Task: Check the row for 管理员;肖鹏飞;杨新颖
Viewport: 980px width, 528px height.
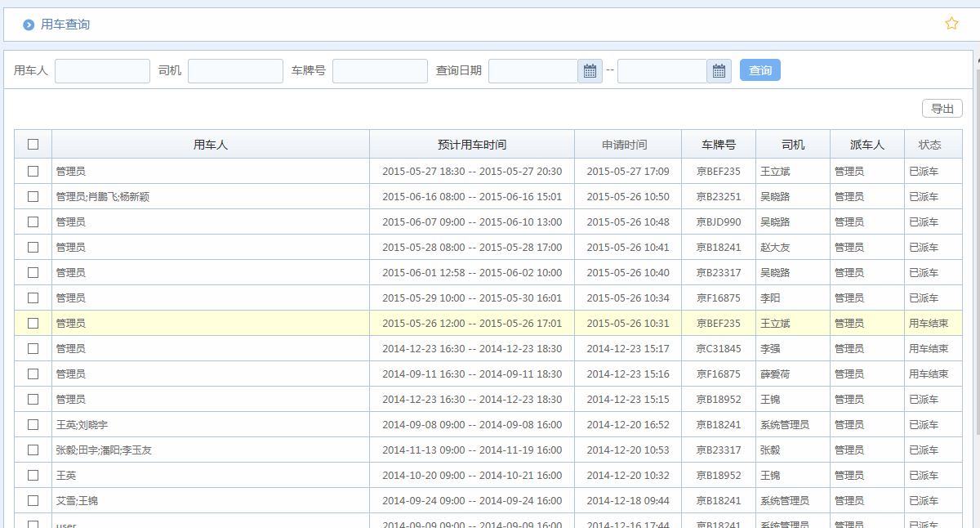Action: [33, 196]
